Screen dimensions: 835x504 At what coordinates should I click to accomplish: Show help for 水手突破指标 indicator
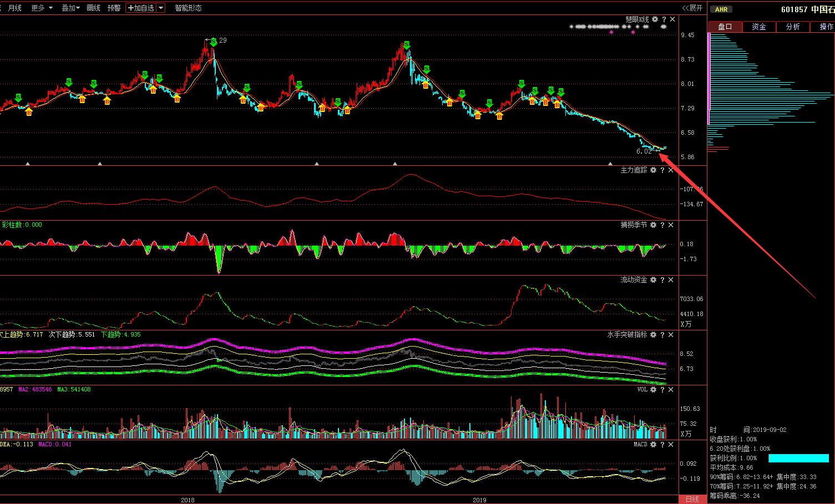[662, 335]
